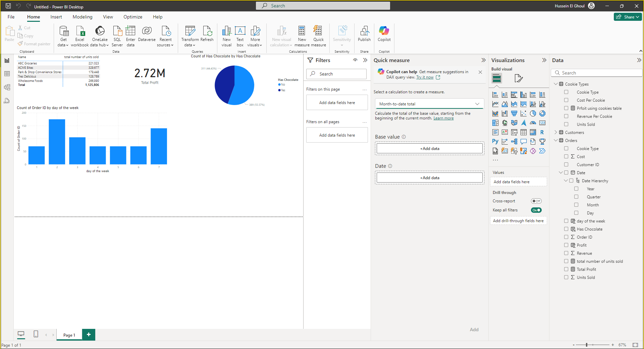Screen dimensions: 644x349
Task: Choose the Line chart visualization
Action: [x=495, y=104]
